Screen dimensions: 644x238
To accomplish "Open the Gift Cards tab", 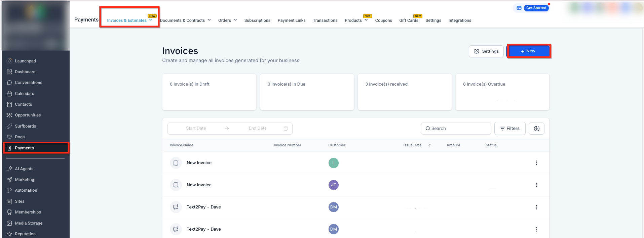I will 409,20.
